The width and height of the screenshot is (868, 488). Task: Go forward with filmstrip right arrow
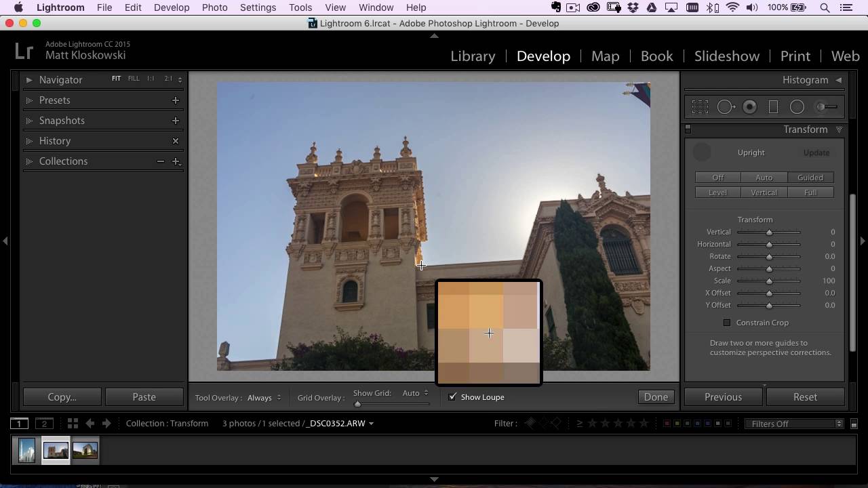point(106,424)
